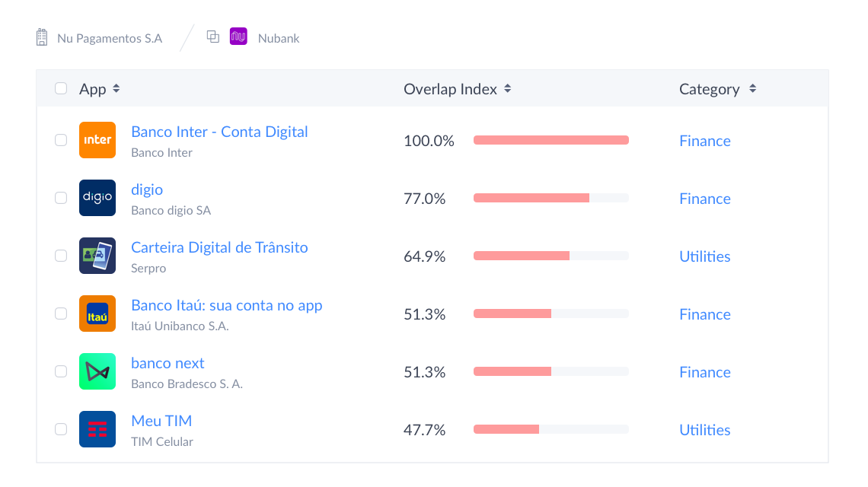Click the Meu TIM app icon
Image resolution: width=868 pixels, height=487 pixels.
97,429
